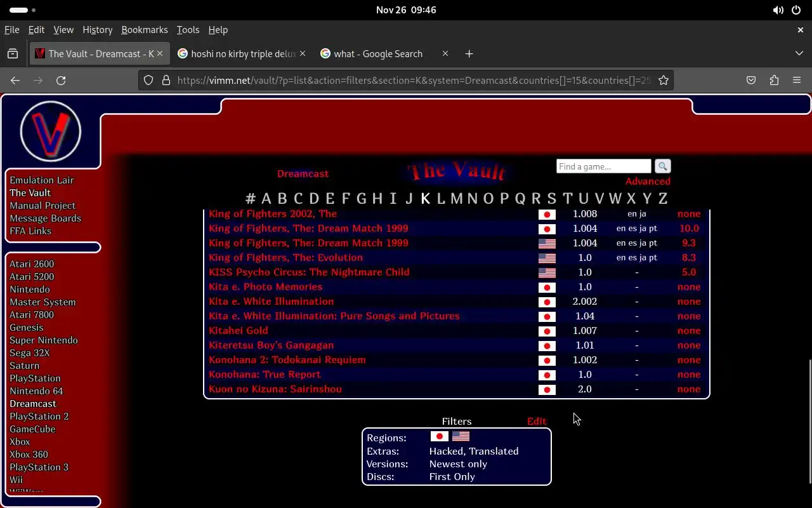This screenshot has width=812, height=508.
Task: Click in the Find a game search field
Action: 603,166
